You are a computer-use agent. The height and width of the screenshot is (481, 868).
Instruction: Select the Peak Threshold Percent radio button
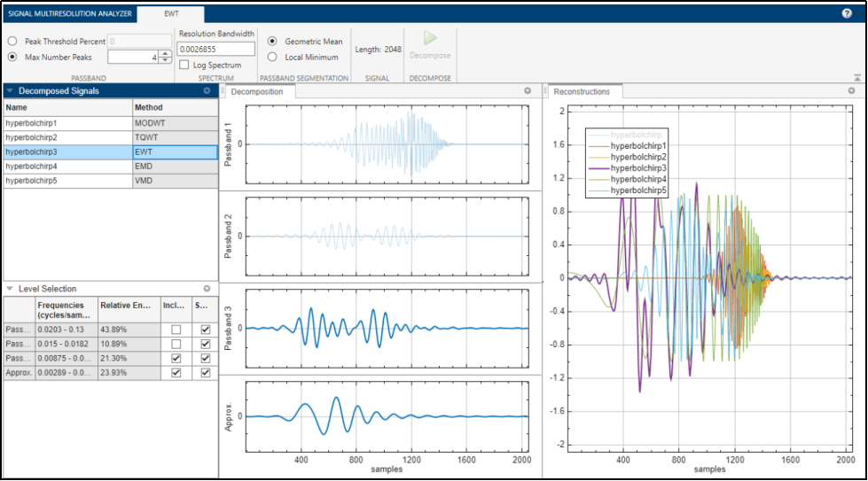coord(12,42)
